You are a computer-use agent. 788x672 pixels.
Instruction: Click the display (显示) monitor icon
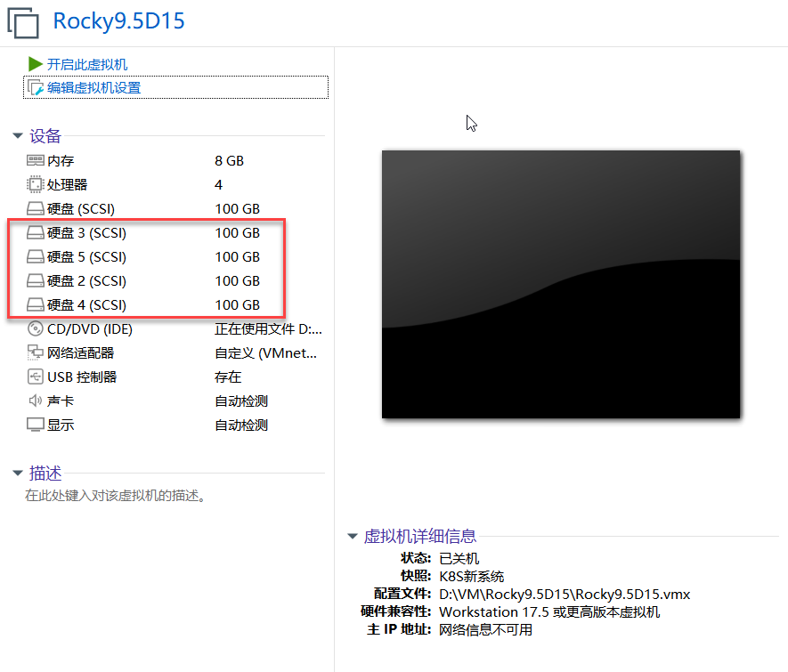pos(35,425)
